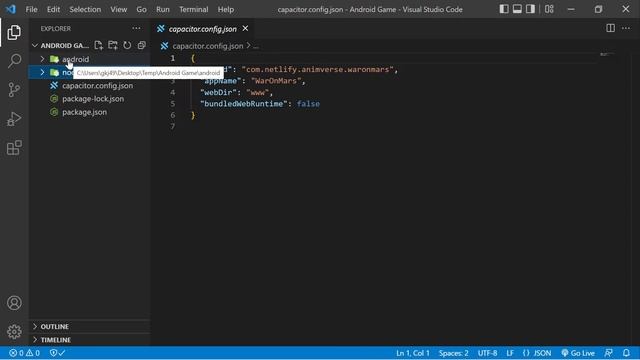Toggle the primary side bar layout icon
The width and height of the screenshot is (640, 360).
tap(504, 9)
